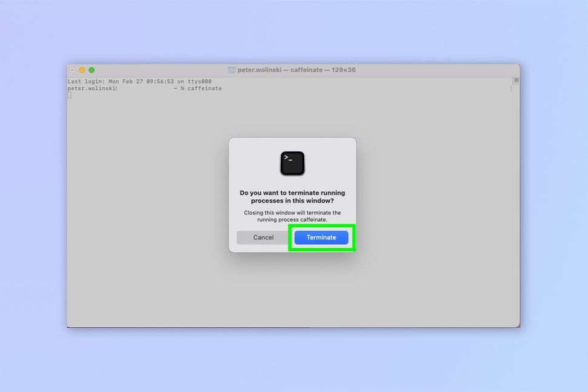Click the warning text mentioning running process caffeinate
Screen dimensions: 588x392
click(x=292, y=216)
